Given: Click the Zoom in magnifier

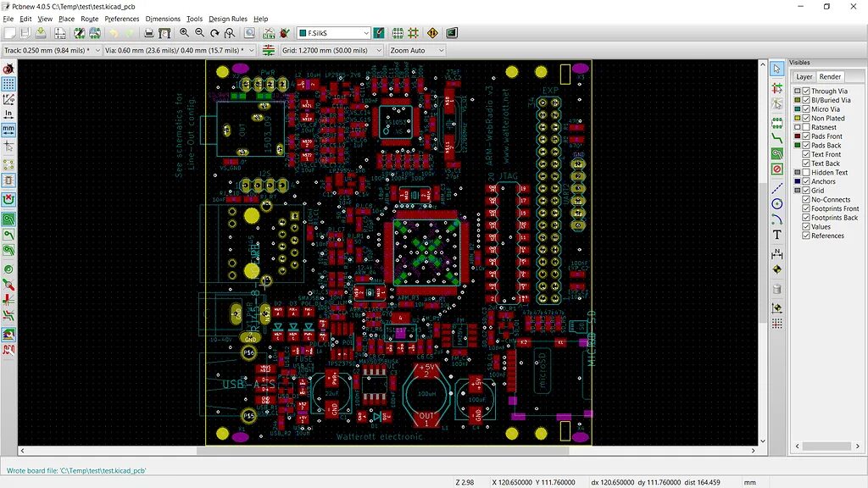Looking at the screenshot, I should (184, 33).
